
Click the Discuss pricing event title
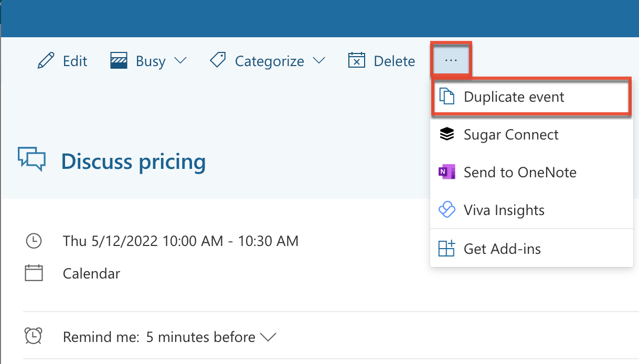click(x=133, y=162)
